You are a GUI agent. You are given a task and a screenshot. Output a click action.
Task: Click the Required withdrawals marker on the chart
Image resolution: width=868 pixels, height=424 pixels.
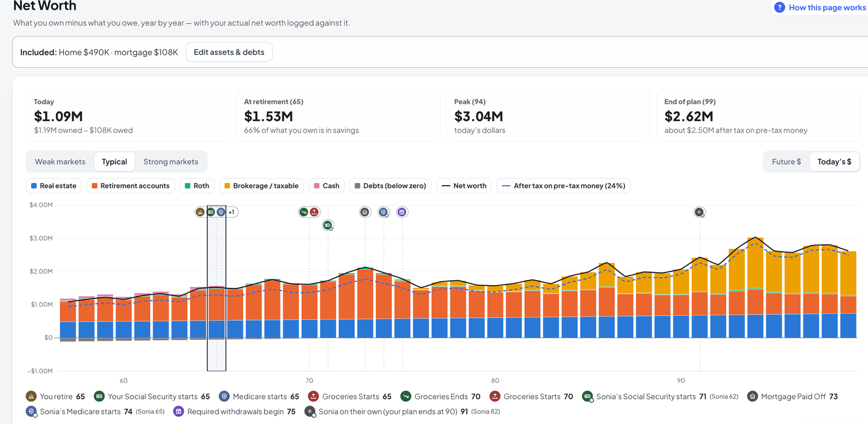point(402,212)
